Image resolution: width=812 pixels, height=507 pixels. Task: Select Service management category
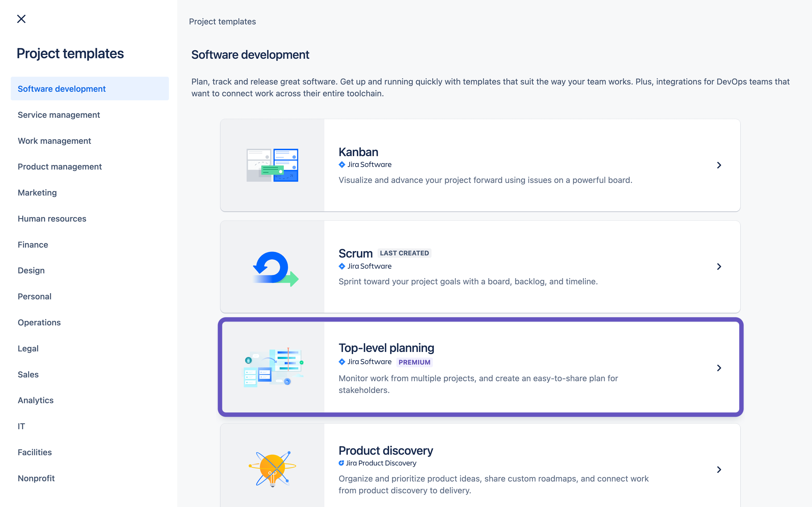pyautogui.click(x=59, y=115)
